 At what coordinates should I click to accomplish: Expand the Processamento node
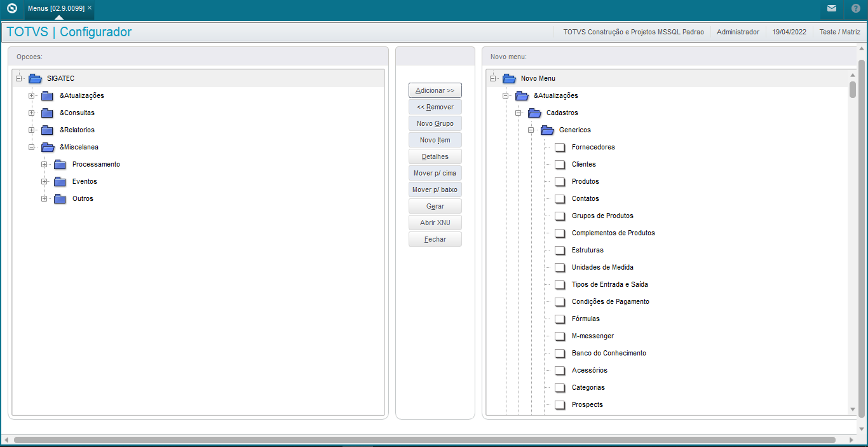[x=44, y=164]
